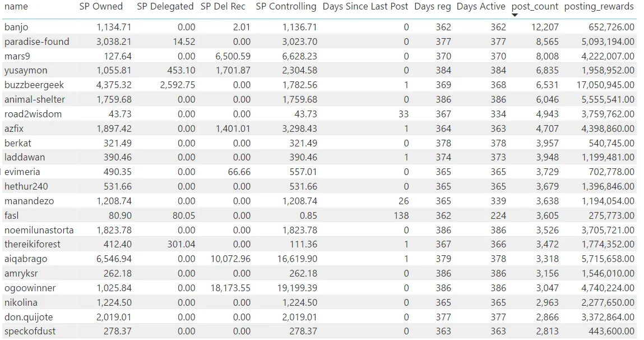Click the SP Del Rec column header
Image resolution: width=644 pixels, height=340 pixels.
click(223, 7)
